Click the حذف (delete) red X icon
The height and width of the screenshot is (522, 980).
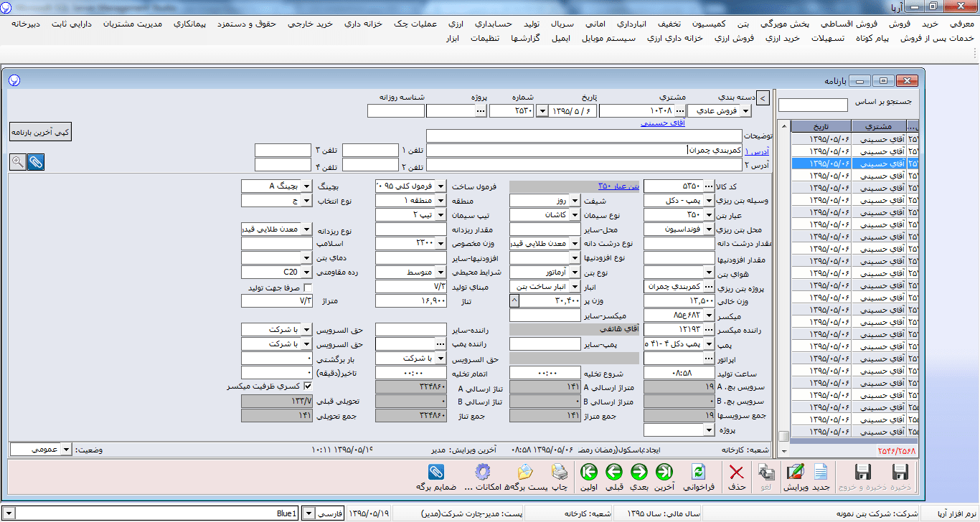(736, 472)
